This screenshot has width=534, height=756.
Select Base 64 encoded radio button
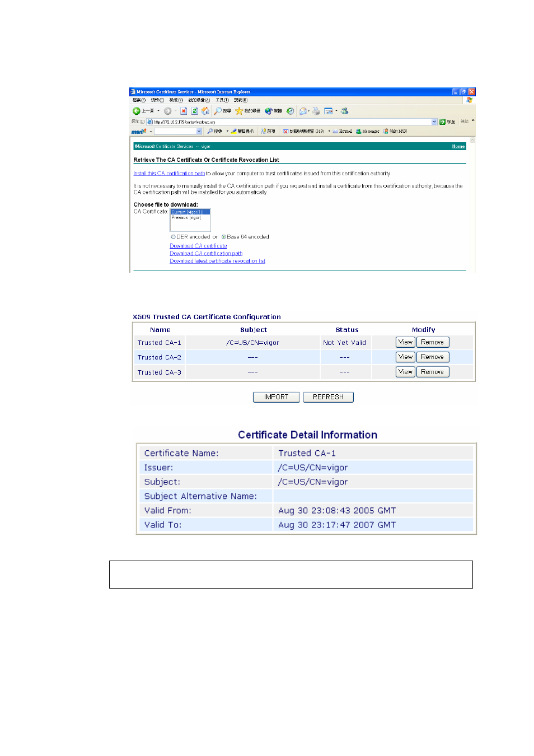point(224,237)
